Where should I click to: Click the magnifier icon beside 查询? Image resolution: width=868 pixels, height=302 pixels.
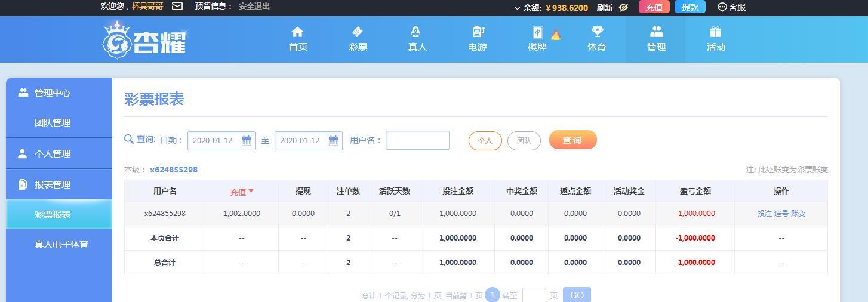pyautogui.click(x=129, y=139)
